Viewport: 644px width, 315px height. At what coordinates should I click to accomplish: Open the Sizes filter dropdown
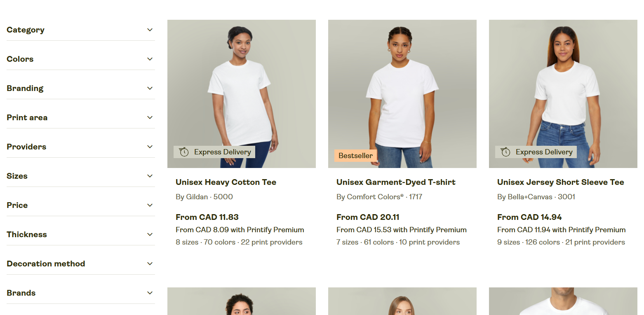tap(81, 176)
